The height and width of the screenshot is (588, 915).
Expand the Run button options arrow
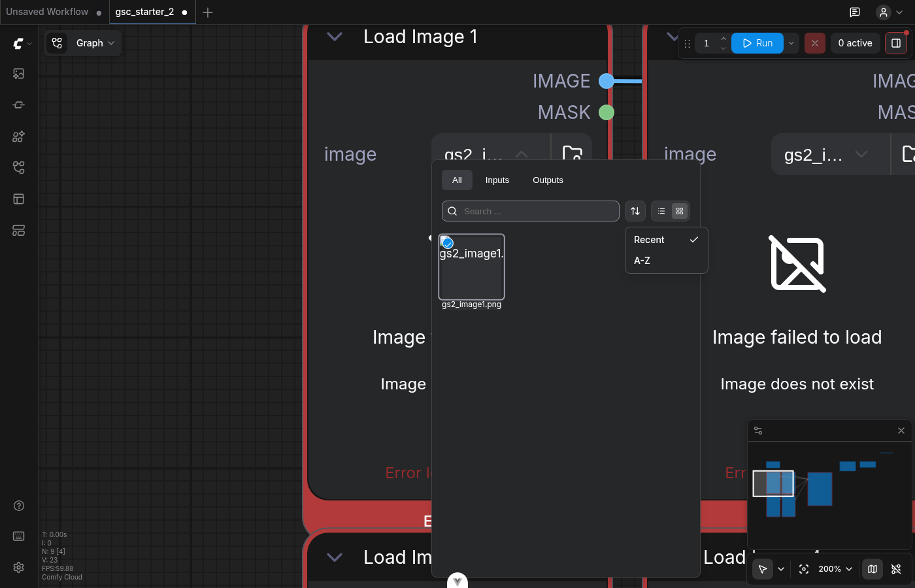791,43
